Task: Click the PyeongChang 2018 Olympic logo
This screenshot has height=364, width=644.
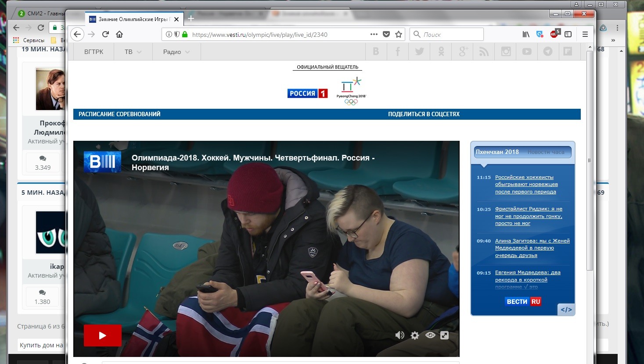Action: [351, 91]
